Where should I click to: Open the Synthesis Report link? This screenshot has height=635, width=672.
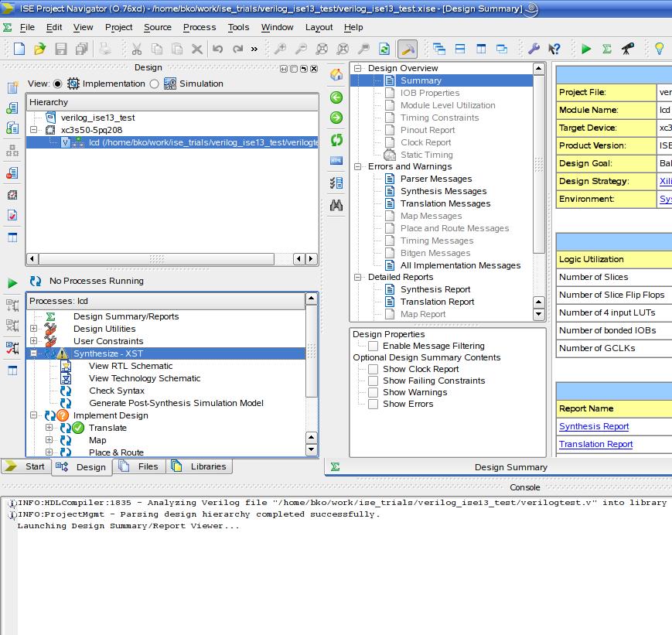[594, 426]
